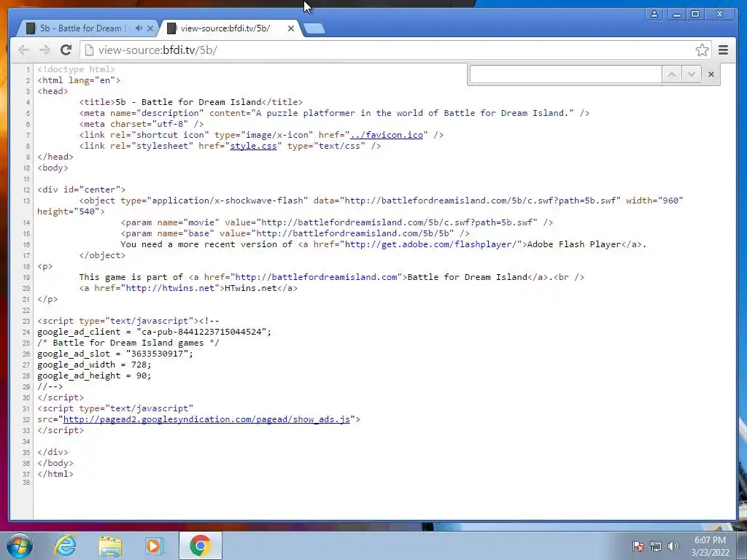Click the title text '5b - Battle for Dream Island'
Viewport: 747px width, 560px height.
pyautogui.click(x=189, y=102)
